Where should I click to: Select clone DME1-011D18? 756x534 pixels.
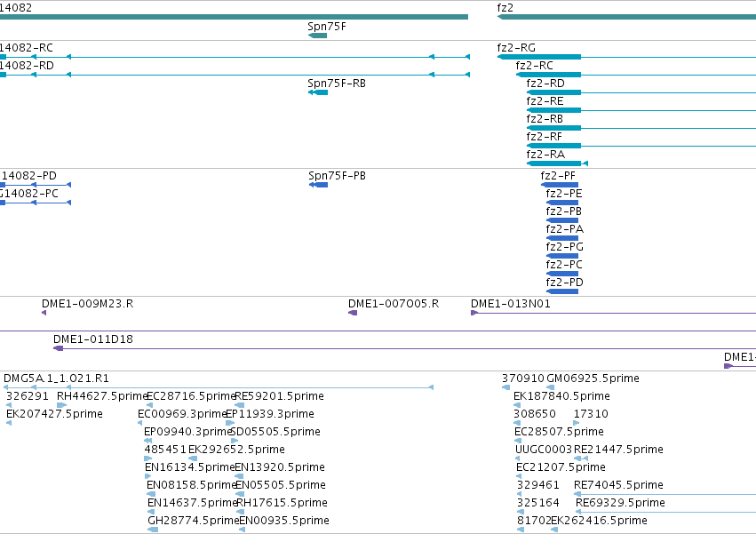[93, 339]
